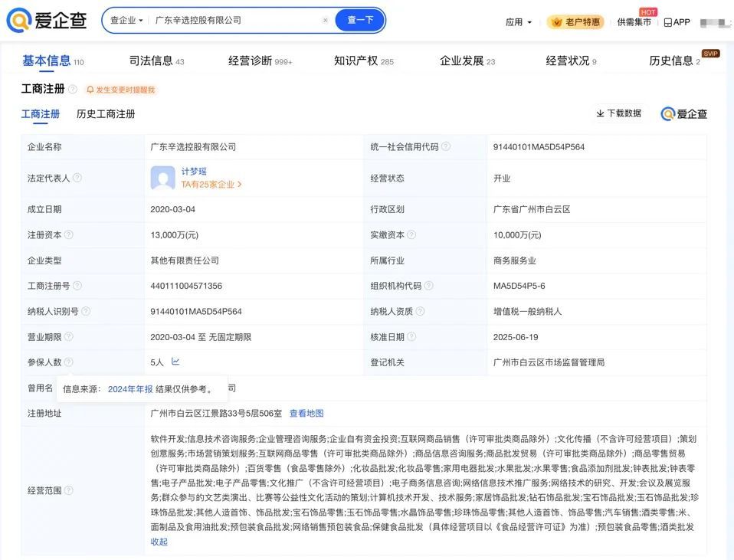Select the address 广州市白云区江景路33号5层506室

point(216,413)
